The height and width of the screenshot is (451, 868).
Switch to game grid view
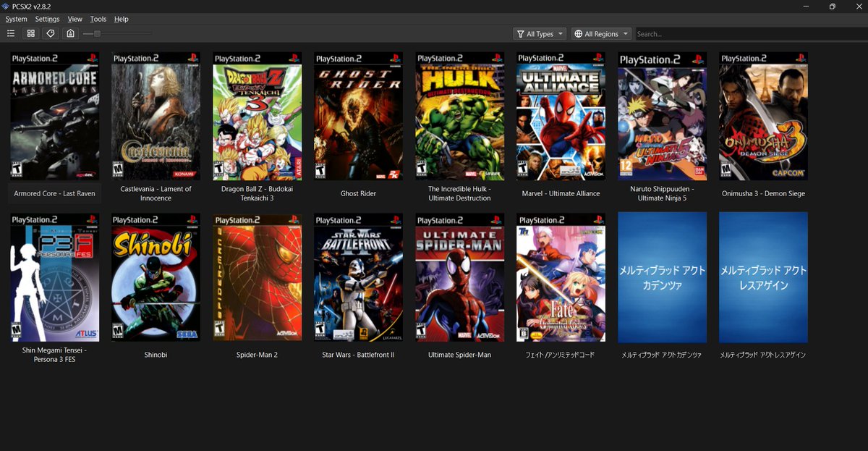coord(30,33)
